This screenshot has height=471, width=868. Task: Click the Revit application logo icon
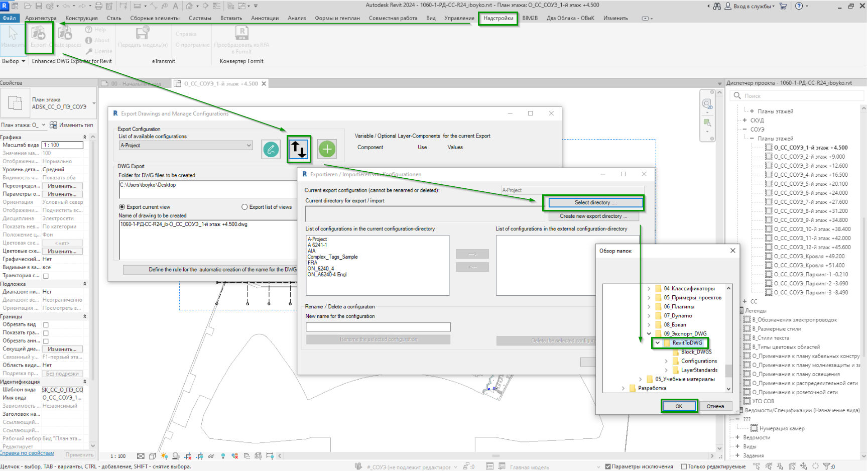[x=5, y=6]
